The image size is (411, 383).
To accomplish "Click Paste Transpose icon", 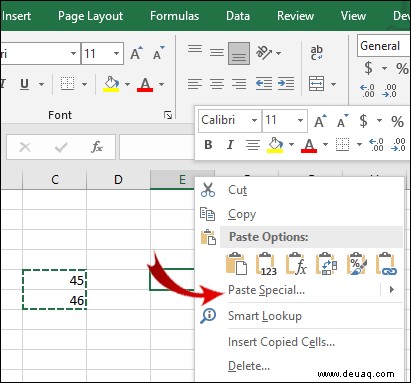I will pos(326,264).
